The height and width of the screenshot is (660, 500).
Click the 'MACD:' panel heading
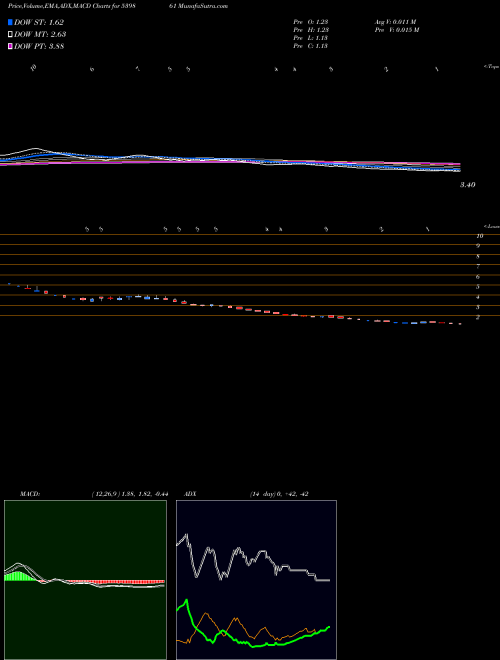(30, 494)
